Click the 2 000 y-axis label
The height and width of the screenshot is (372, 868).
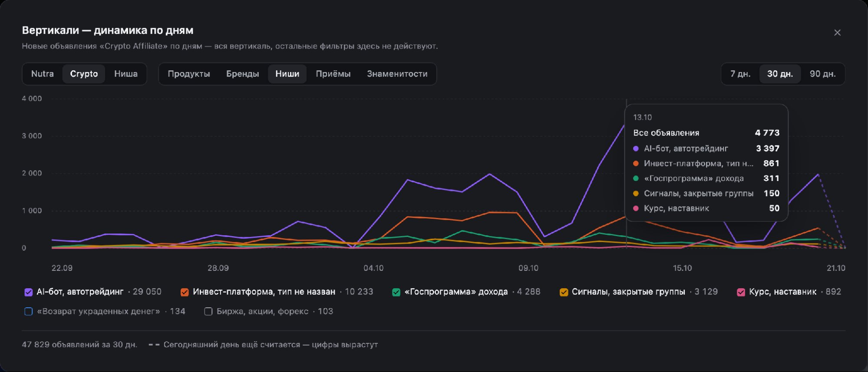coord(32,173)
